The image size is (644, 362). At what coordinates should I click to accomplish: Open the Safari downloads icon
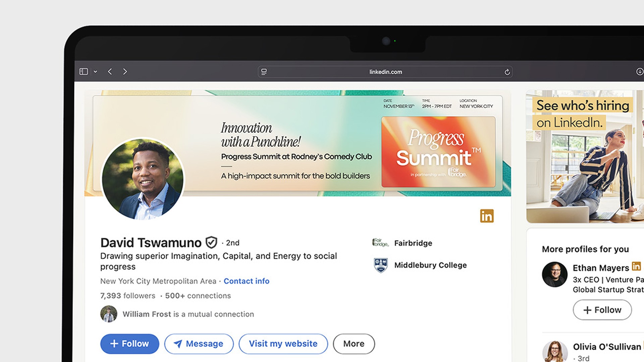point(639,71)
